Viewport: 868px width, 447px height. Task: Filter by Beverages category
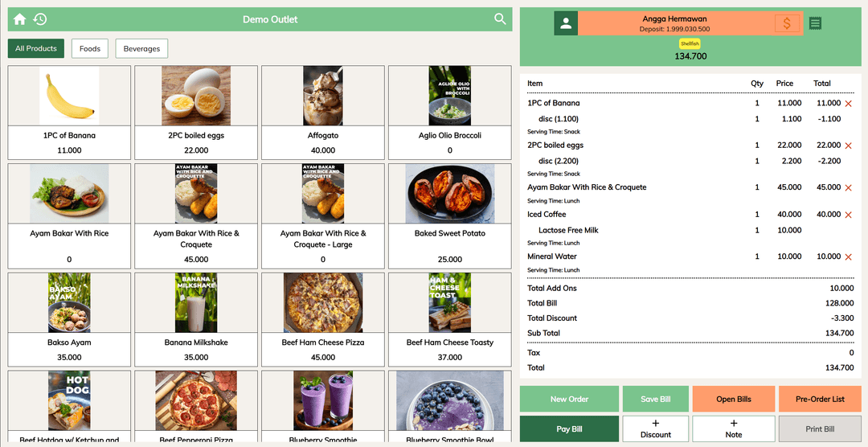tap(141, 48)
